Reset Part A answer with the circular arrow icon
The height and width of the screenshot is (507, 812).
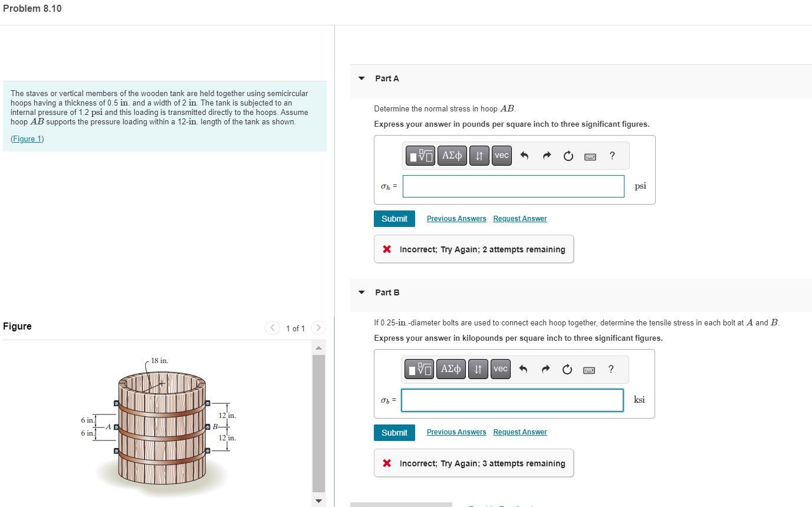pyautogui.click(x=567, y=155)
